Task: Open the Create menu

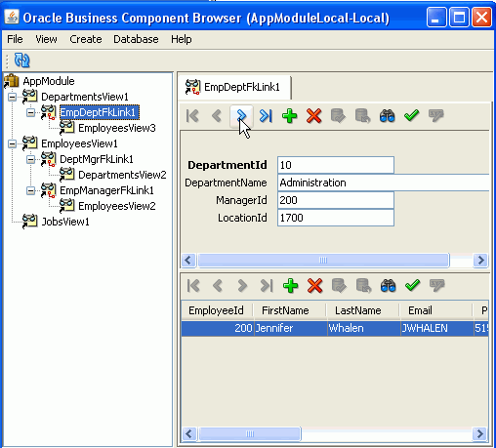Action: (86, 39)
